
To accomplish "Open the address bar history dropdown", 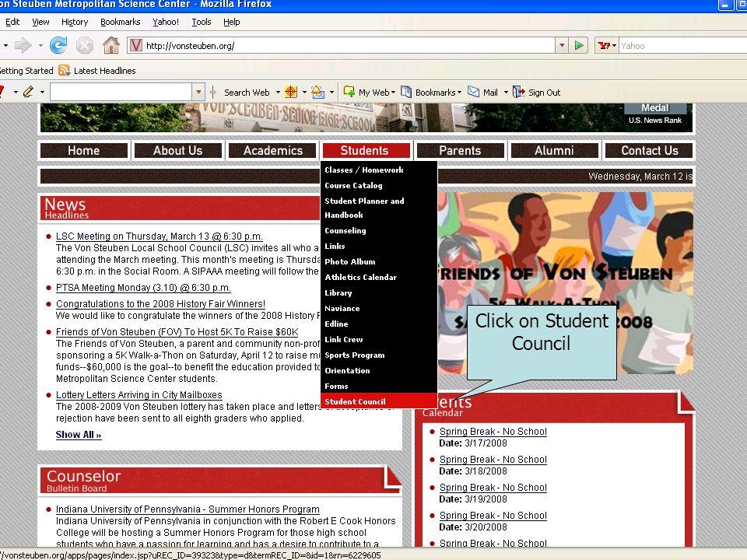I will click(x=562, y=45).
